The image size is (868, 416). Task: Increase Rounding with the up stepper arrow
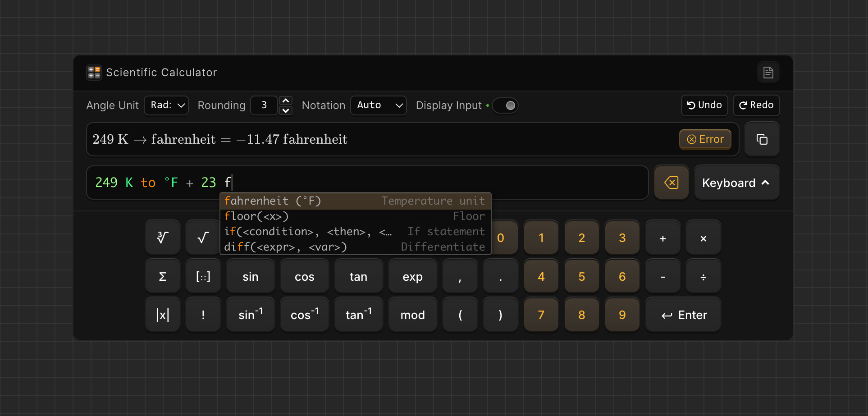click(x=286, y=100)
